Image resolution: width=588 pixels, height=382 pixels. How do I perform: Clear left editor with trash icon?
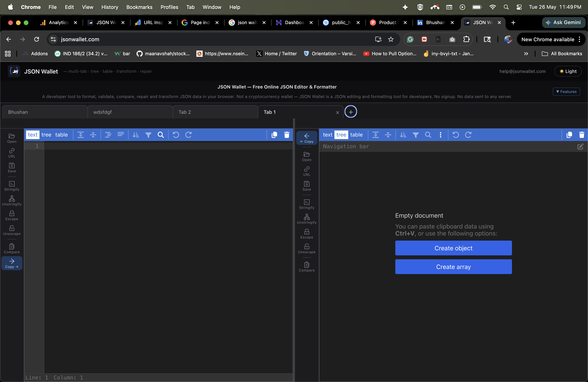[287, 135]
